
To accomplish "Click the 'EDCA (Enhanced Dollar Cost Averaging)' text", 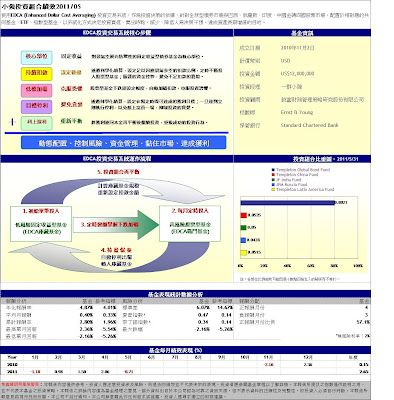I will (53, 15).
